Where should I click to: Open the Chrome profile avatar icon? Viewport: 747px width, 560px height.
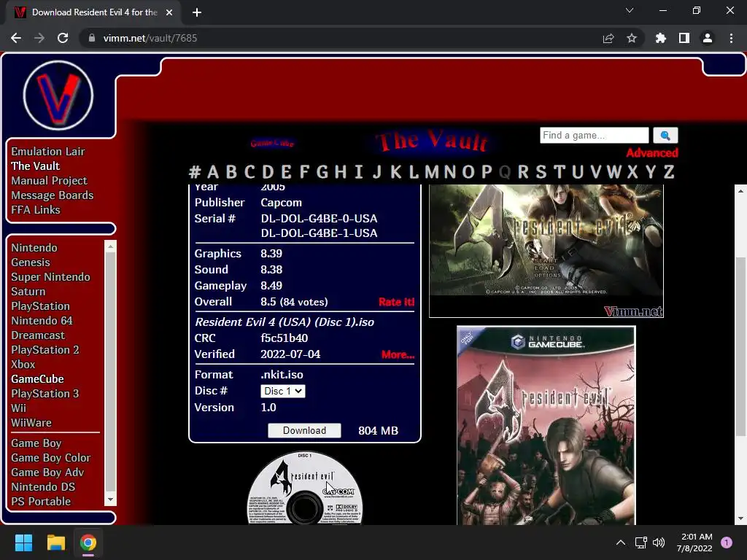coord(707,38)
